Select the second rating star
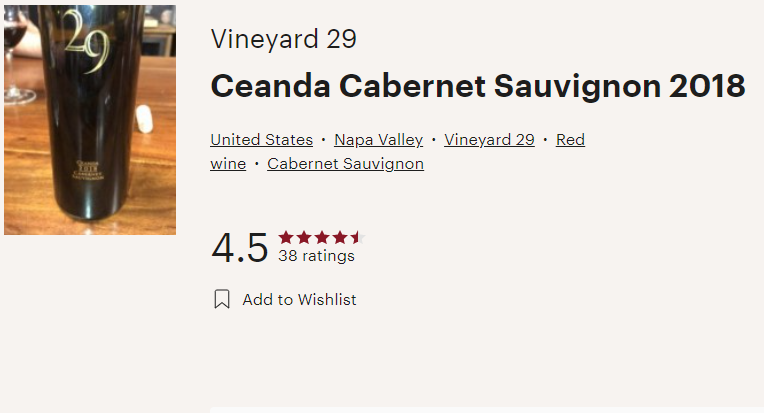Image resolution: width=764 pixels, height=413 pixels. click(304, 237)
